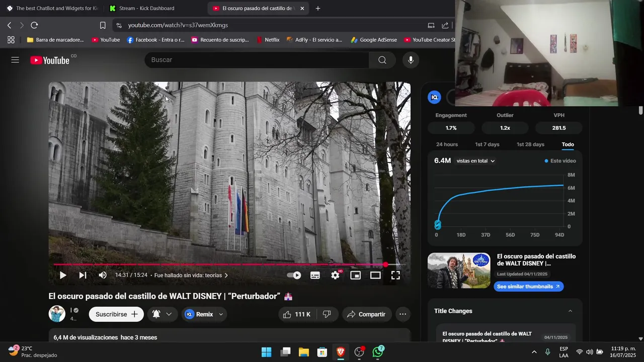Switch to 'The best ChatBot and Widgets' tab
644x362 pixels.
pos(52,9)
